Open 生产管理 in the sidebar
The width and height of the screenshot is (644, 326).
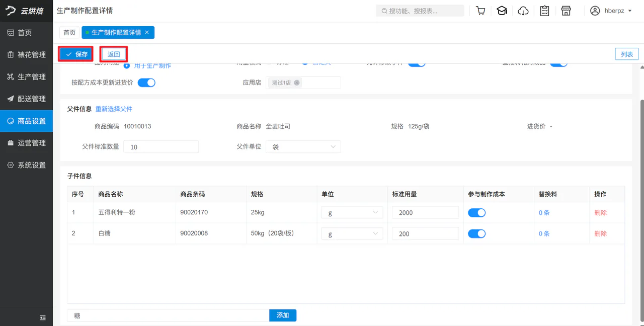[x=26, y=77]
